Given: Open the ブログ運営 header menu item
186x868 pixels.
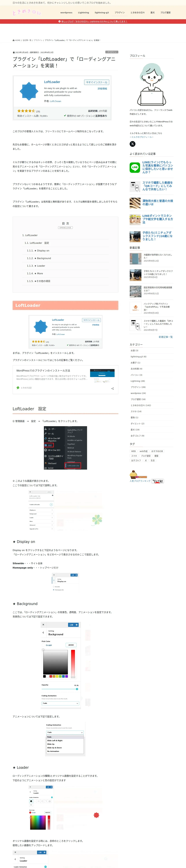Looking at the screenshot, I should pos(165,12).
